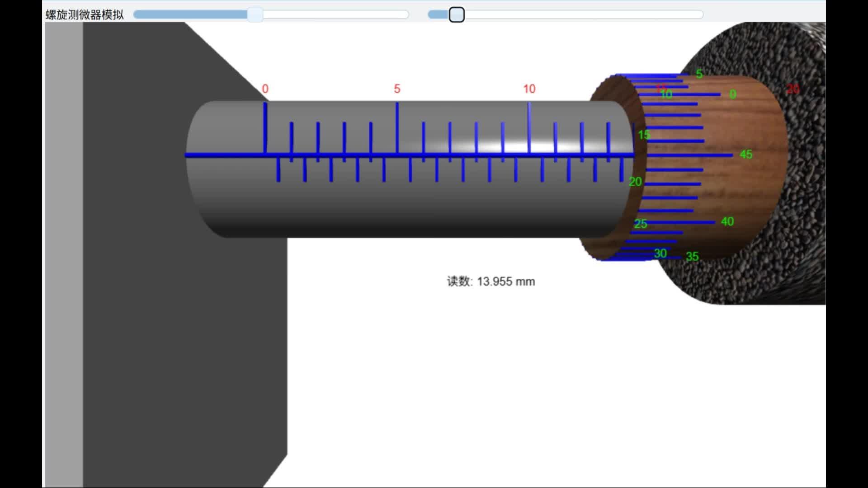Click the title text 螺旋测微器模拟
The image size is (868, 488).
pos(85,15)
